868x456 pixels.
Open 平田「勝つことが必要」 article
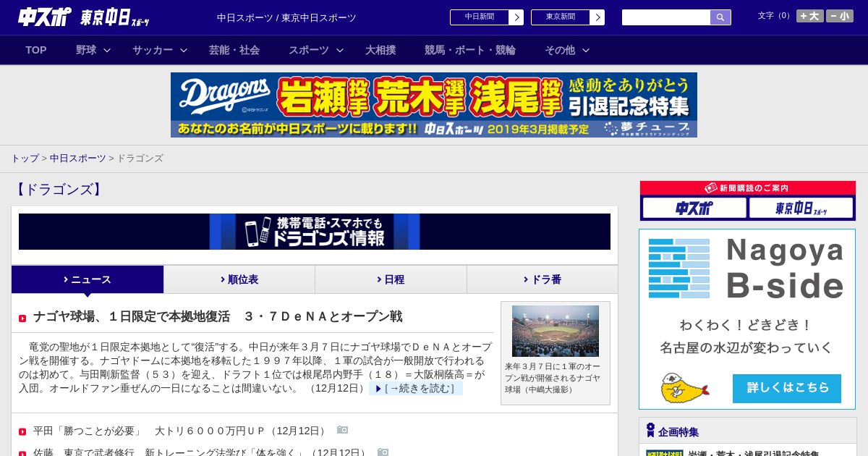(x=180, y=431)
